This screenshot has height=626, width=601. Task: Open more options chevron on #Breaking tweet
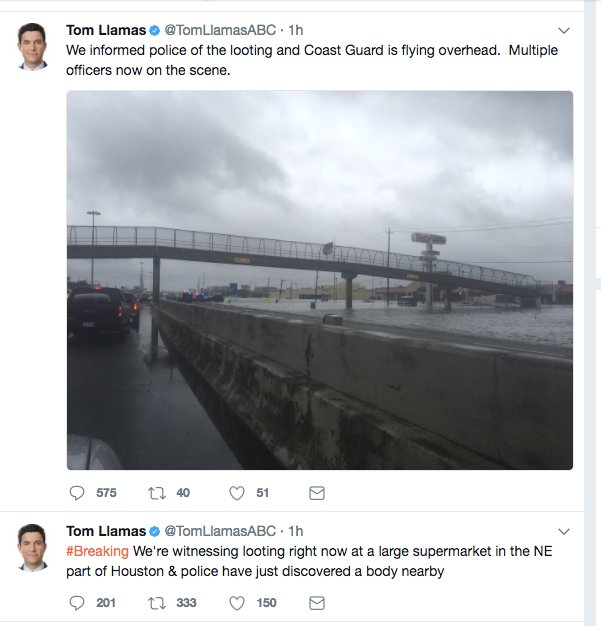coord(563,531)
